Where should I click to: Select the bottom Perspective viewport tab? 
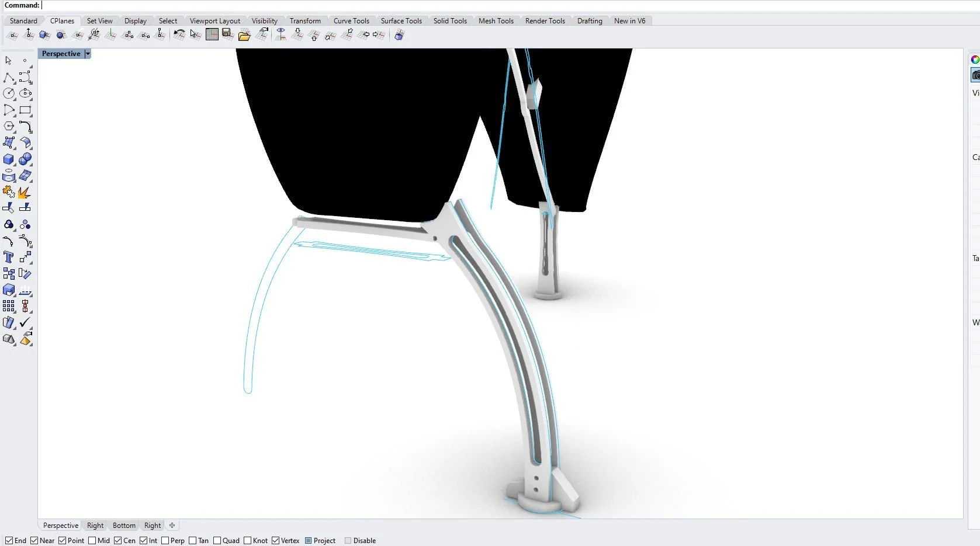61,526
